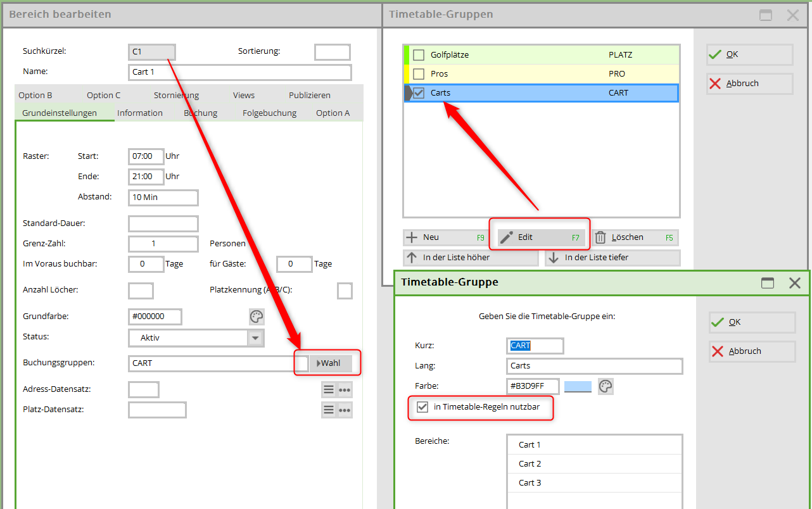Expand the Status dropdown showing Aktiv

pos(255,338)
